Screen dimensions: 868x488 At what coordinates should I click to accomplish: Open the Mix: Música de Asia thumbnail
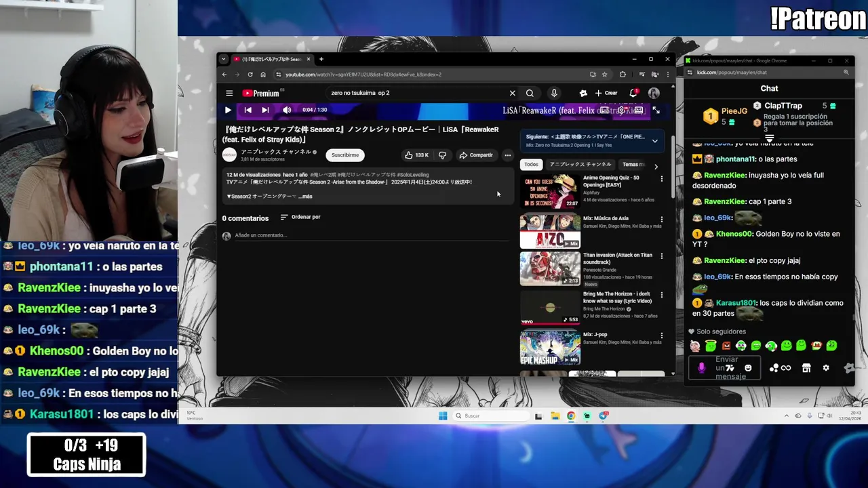coord(550,231)
